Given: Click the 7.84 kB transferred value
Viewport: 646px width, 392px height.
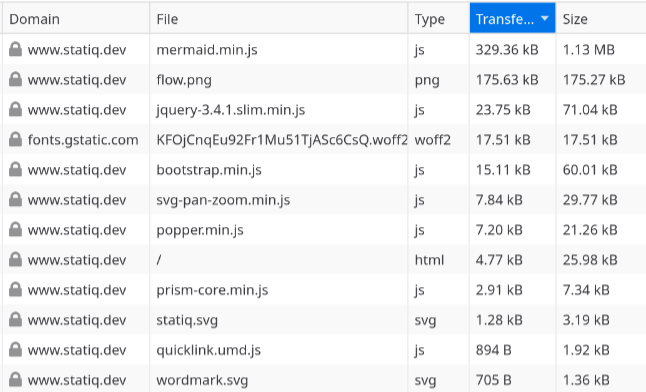Looking at the screenshot, I should [499, 200].
